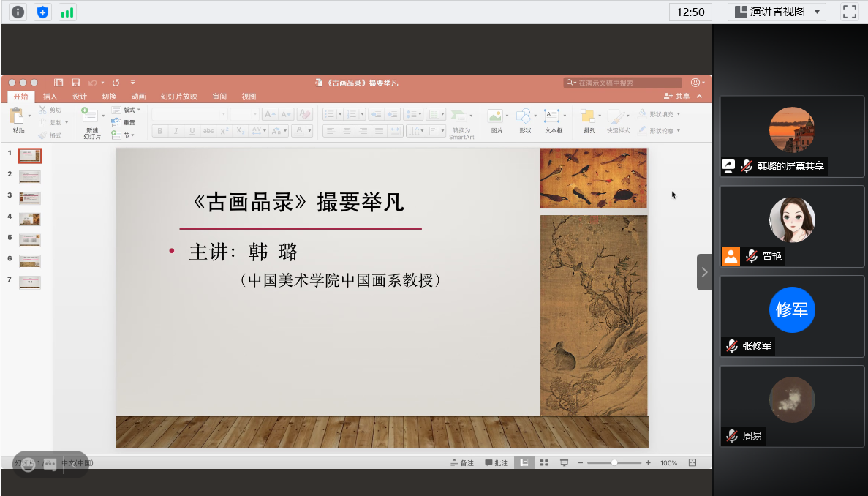
Task: Open the green network signal indicator
Action: pos(67,12)
